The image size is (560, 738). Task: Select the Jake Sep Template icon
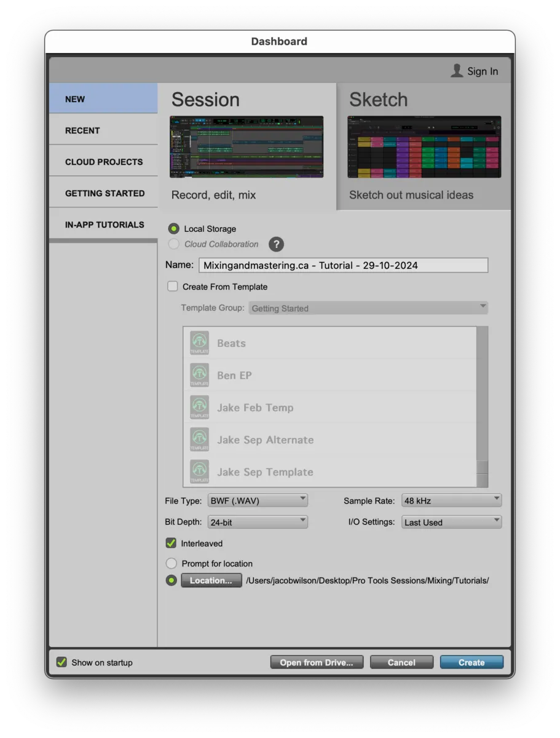pyautogui.click(x=199, y=470)
